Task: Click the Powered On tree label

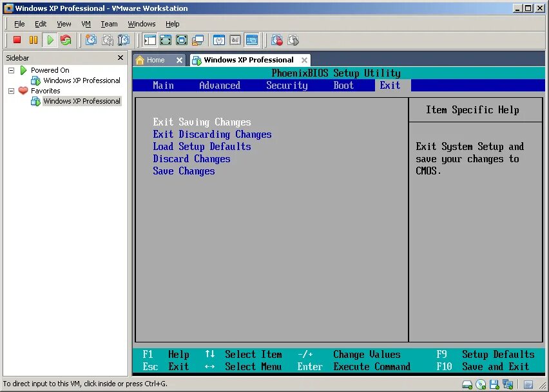Action: coord(50,70)
